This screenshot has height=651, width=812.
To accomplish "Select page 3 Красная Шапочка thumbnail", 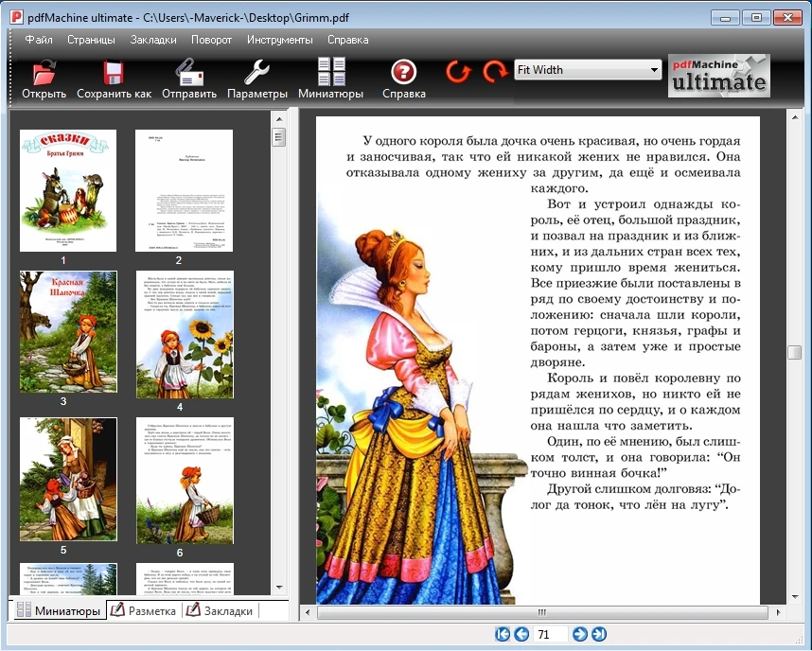I will coord(68,331).
